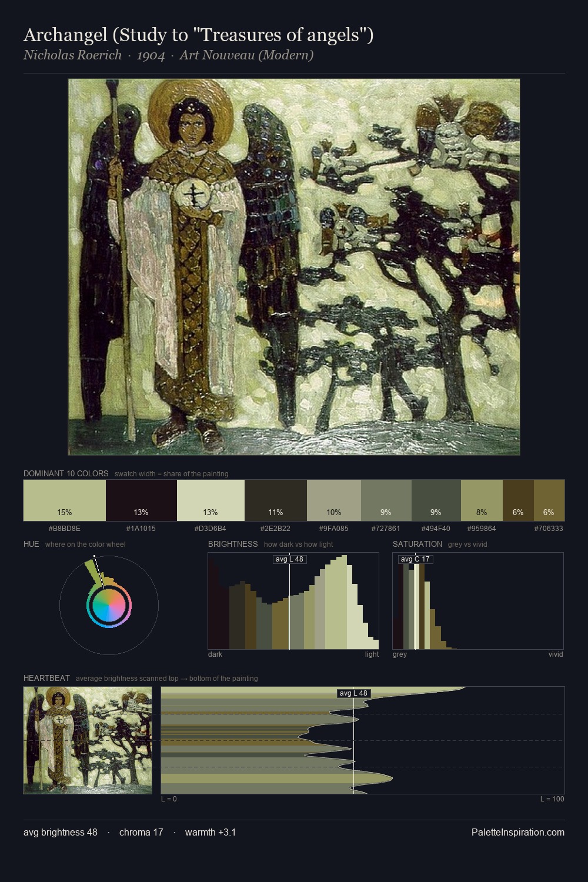Click the heartbeat brightness profile chart
The height and width of the screenshot is (882, 588).
point(363,740)
